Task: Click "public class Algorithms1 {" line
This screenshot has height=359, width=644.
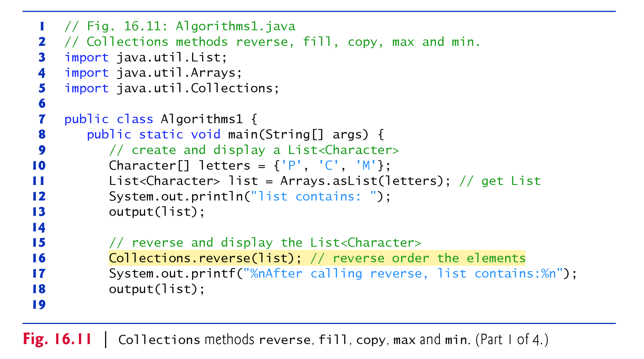Action: [x=161, y=119]
